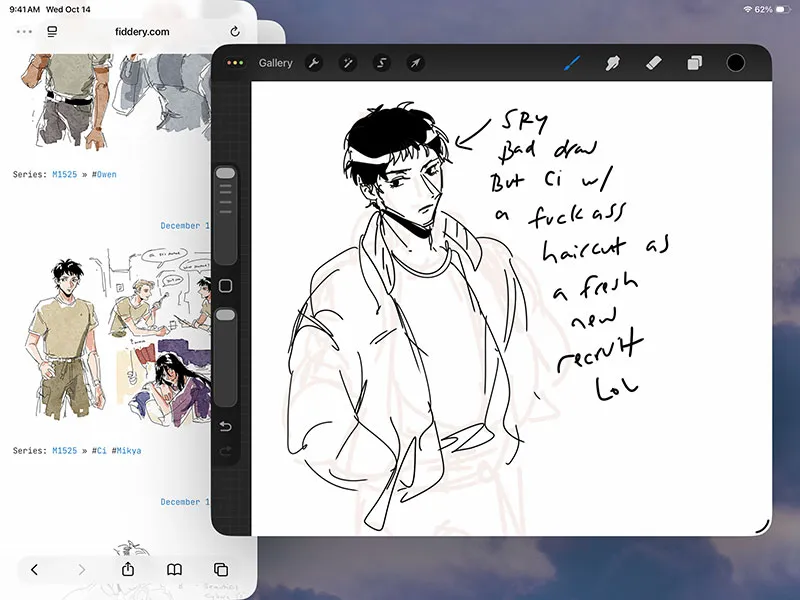The image size is (800, 600).
Task: Open Procreate Actions wrench menu
Action: click(314, 63)
